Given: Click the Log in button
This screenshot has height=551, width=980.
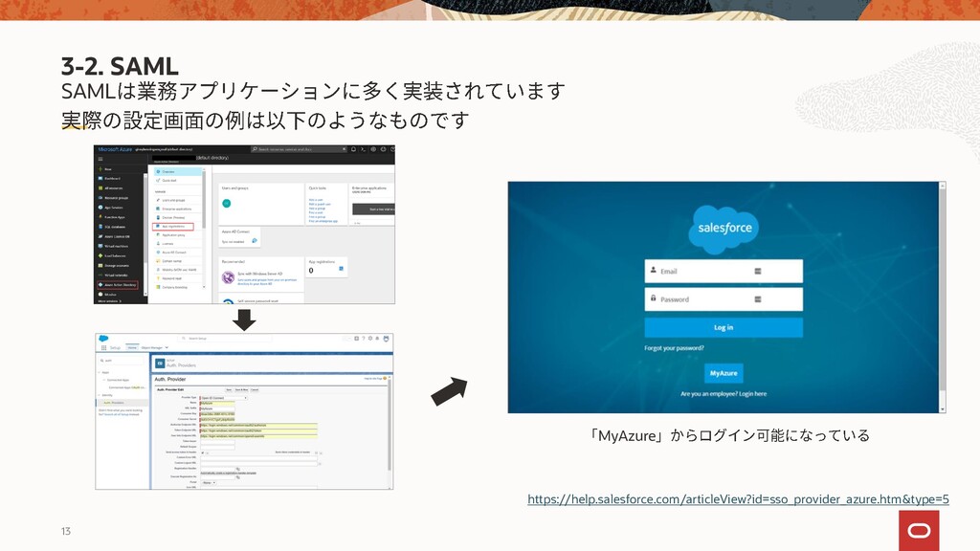Looking at the screenshot, I should 724,327.
